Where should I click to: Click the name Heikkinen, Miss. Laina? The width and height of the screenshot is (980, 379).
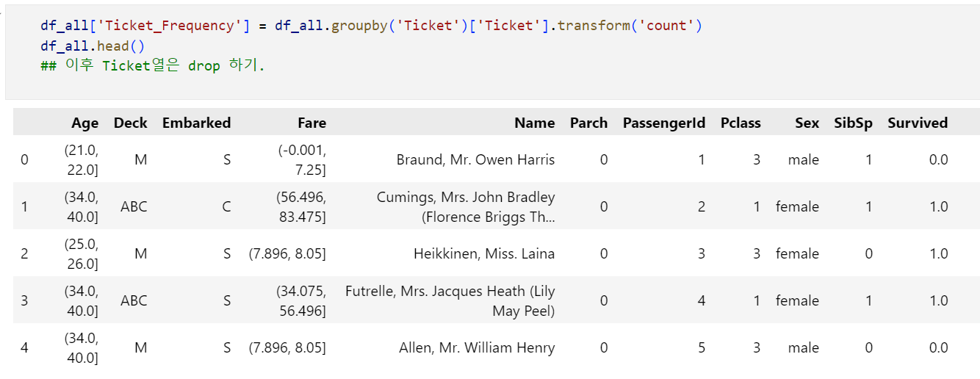tap(484, 253)
